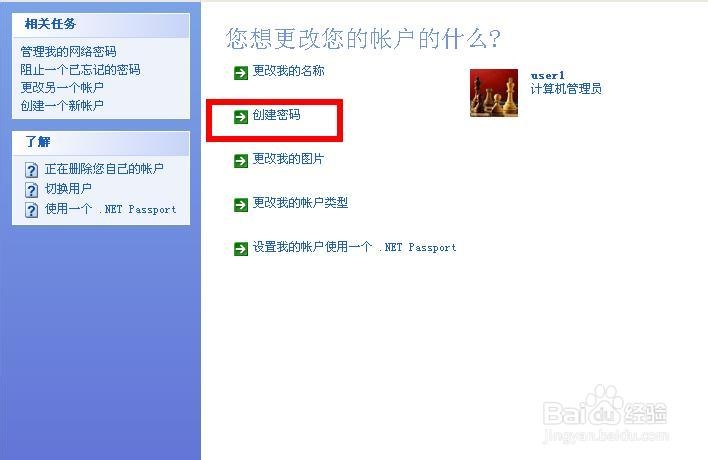Open 设置我的帐户使用一个 .NET Passport
Viewport: 708px width, 460px height.
tap(354, 247)
